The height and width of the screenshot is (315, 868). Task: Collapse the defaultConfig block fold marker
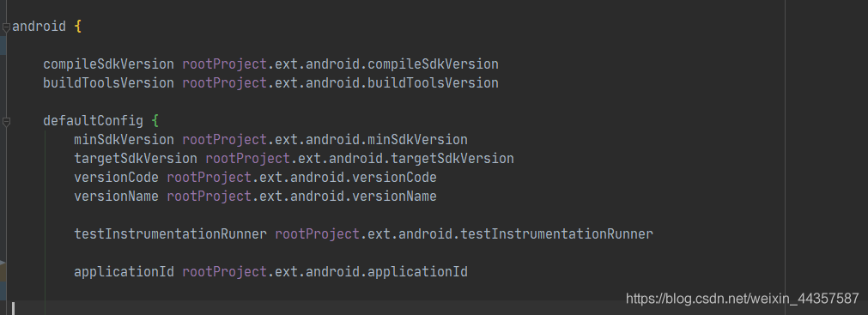click(6, 121)
